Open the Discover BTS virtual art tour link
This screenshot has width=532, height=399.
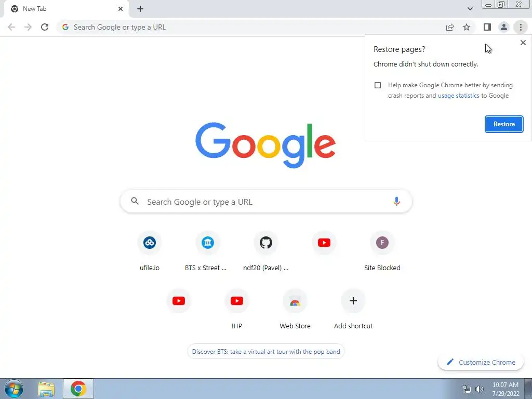point(266,352)
